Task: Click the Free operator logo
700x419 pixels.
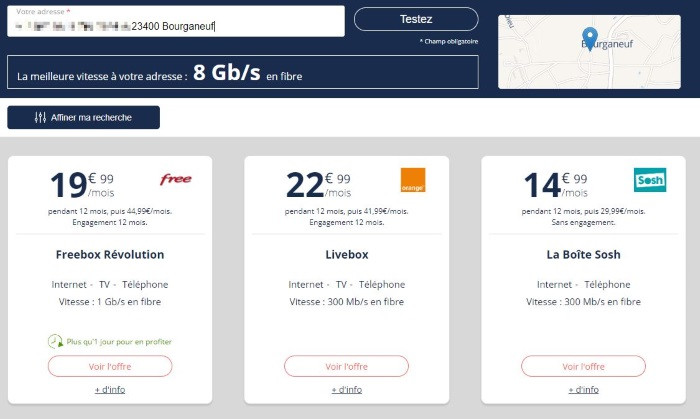Action: coord(176,179)
